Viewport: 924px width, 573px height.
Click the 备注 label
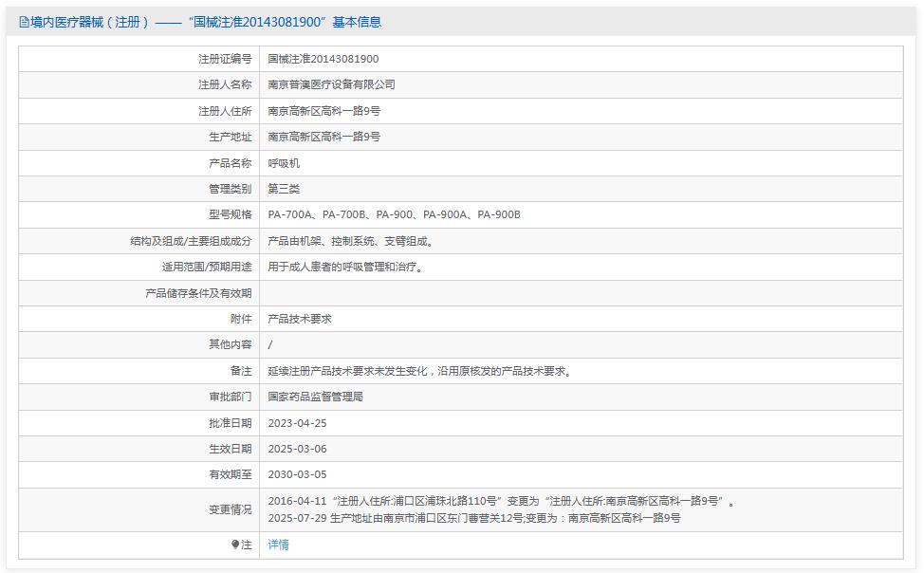pos(240,371)
